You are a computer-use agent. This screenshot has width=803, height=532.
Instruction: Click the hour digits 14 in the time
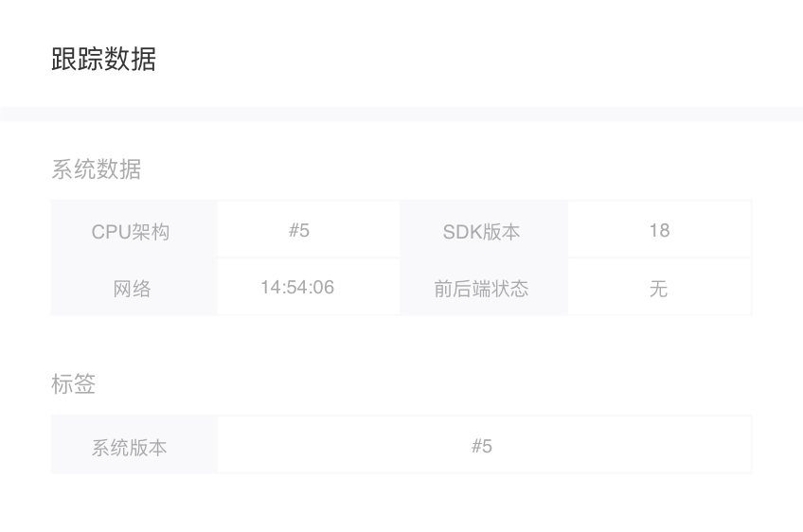tap(270, 287)
